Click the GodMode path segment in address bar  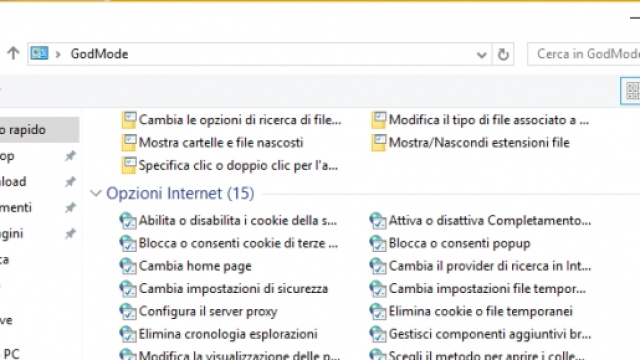click(99, 54)
